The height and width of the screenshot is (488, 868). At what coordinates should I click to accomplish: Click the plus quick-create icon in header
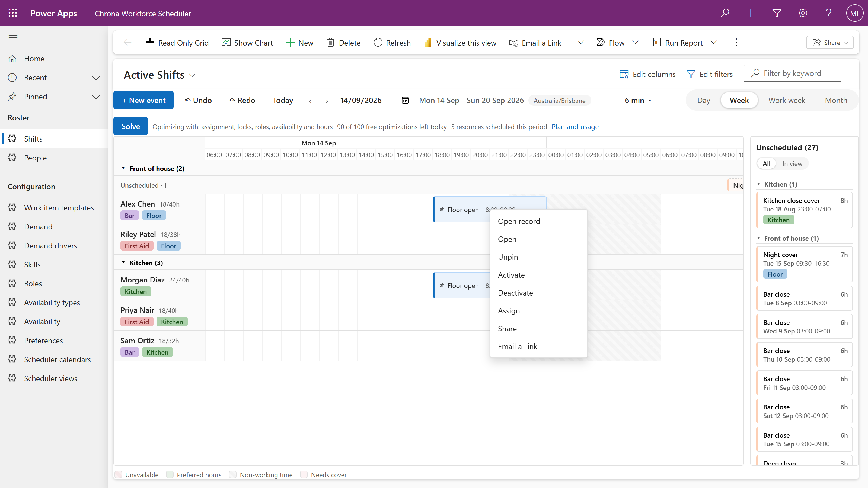pyautogui.click(x=750, y=13)
